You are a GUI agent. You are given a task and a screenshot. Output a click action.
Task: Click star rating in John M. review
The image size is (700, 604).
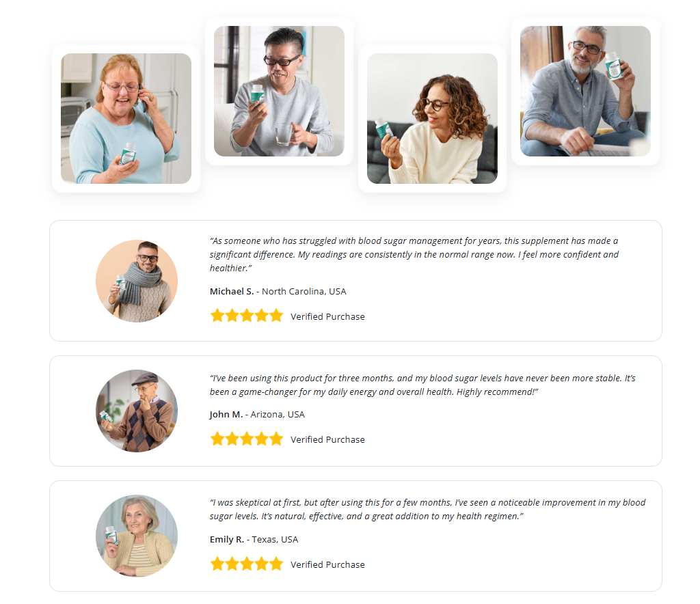(246, 439)
